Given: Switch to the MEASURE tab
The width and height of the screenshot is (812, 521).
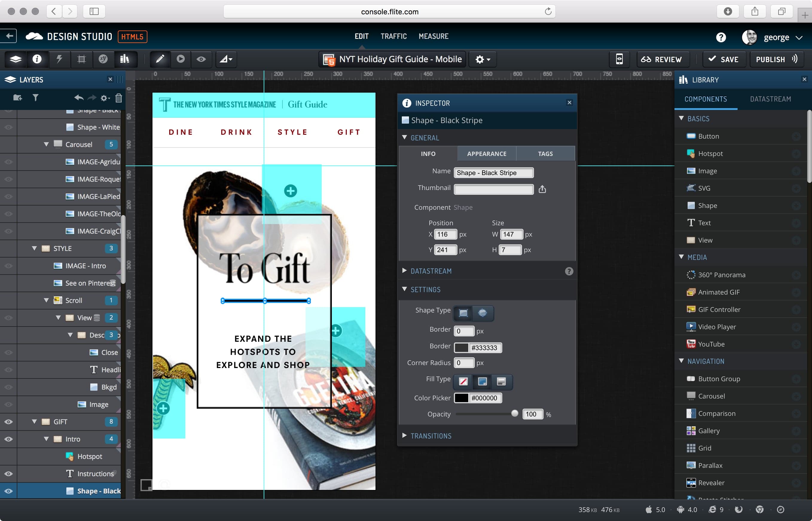Looking at the screenshot, I should [433, 36].
